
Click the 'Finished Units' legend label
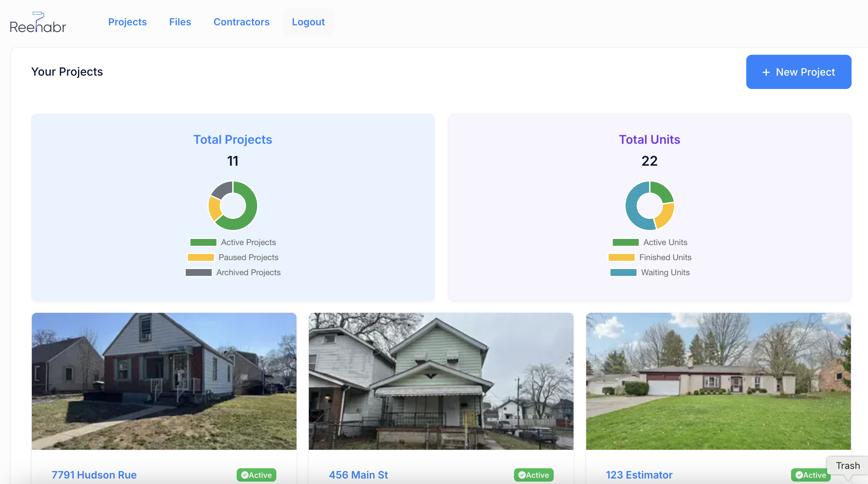[665, 257]
